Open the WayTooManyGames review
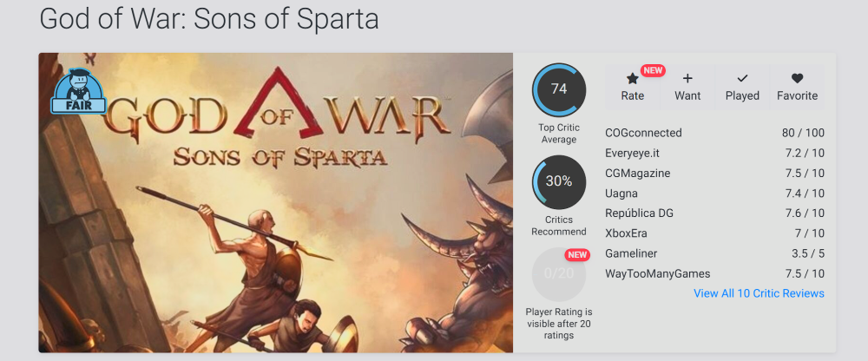868x361 pixels. tap(657, 273)
